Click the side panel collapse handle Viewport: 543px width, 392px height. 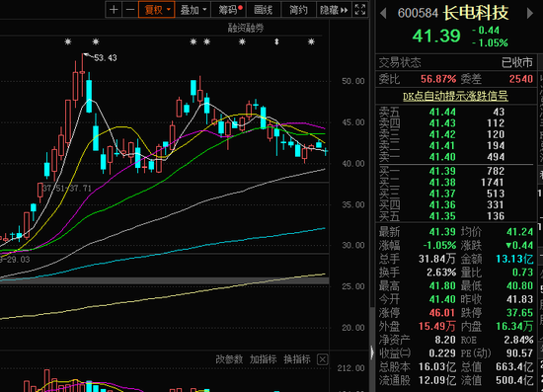[x=372, y=353]
